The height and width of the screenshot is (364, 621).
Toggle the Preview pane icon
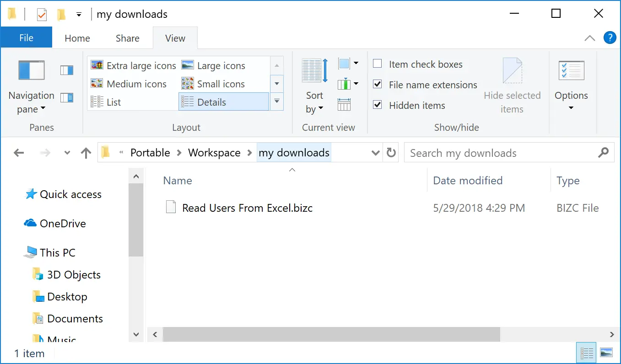67,70
